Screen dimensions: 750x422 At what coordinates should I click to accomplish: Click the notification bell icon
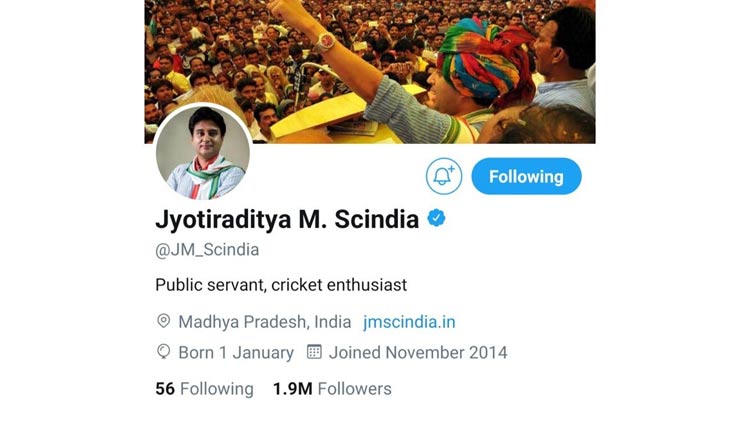[444, 176]
